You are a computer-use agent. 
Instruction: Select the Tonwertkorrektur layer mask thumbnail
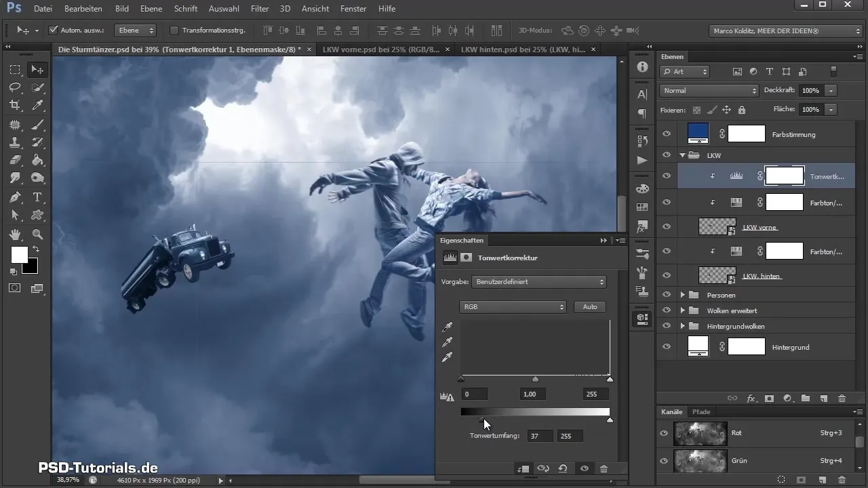pyautogui.click(x=785, y=176)
